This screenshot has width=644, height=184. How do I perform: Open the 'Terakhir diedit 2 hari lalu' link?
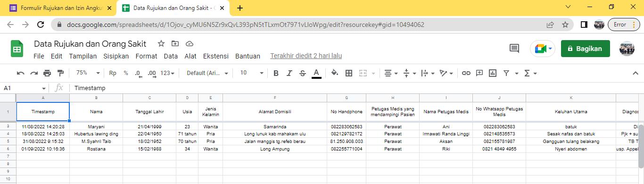pos(306,56)
